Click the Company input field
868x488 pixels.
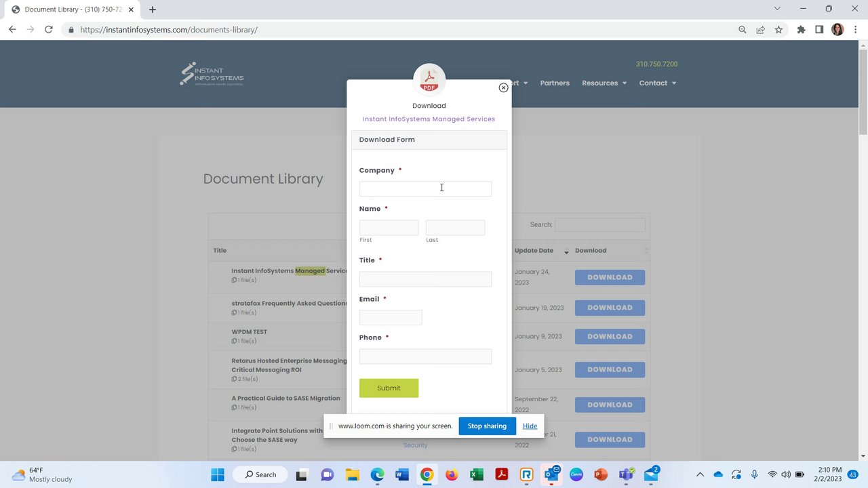coord(425,188)
